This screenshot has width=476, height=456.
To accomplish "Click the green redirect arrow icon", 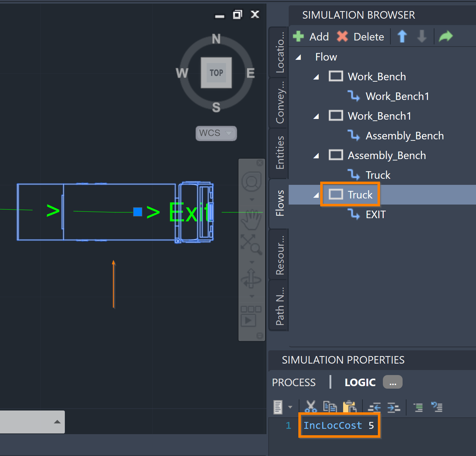I will pyautogui.click(x=446, y=36).
